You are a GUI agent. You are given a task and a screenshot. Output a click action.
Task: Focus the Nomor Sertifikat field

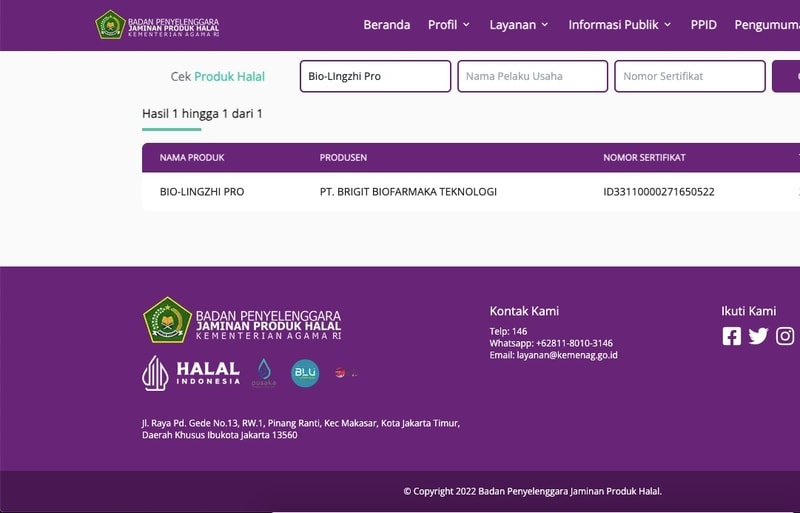(689, 76)
